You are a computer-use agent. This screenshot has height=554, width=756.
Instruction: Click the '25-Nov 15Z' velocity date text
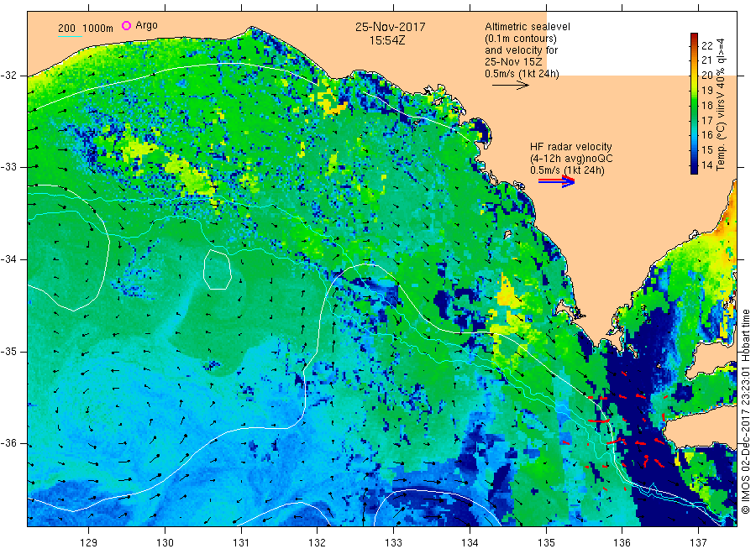point(513,61)
